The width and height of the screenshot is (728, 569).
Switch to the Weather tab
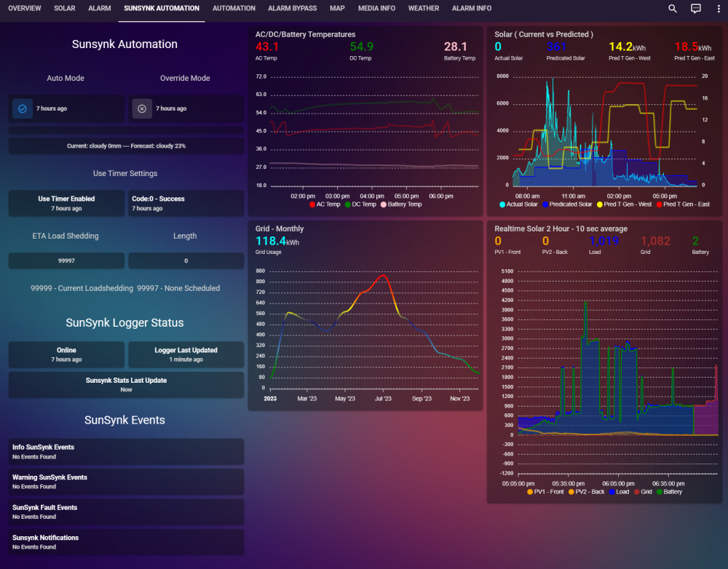(424, 8)
